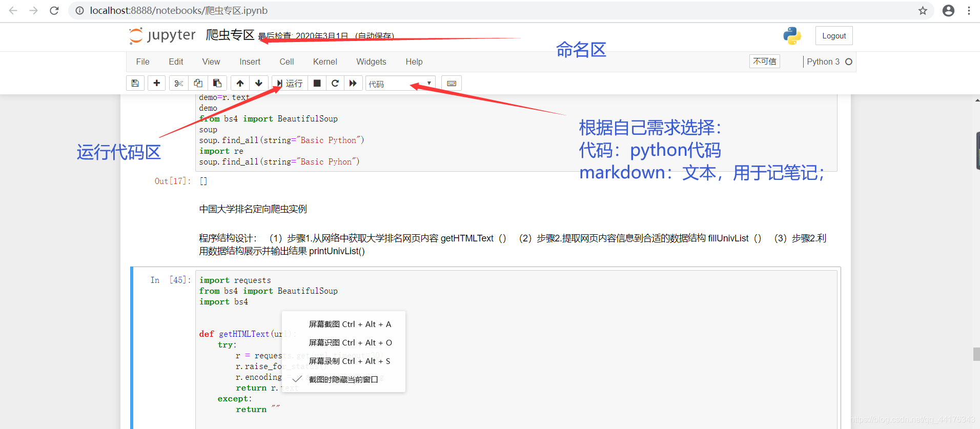Reload the page with browser refresh icon
Image resolution: width=980 pixels, height=429 pixels.
point(54,10)
